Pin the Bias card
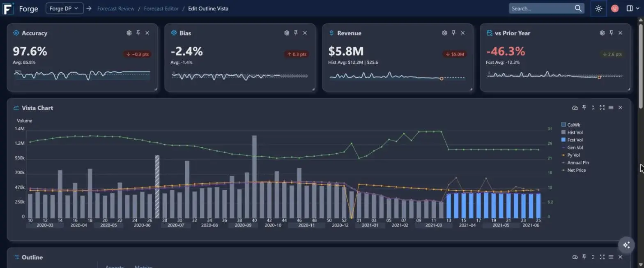Screen dimensions: 644x268 click(x=296, y=33)
